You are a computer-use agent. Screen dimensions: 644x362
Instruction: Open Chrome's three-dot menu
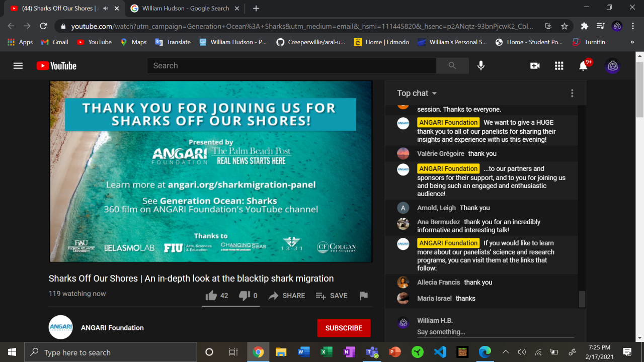(x=633, y=26)
